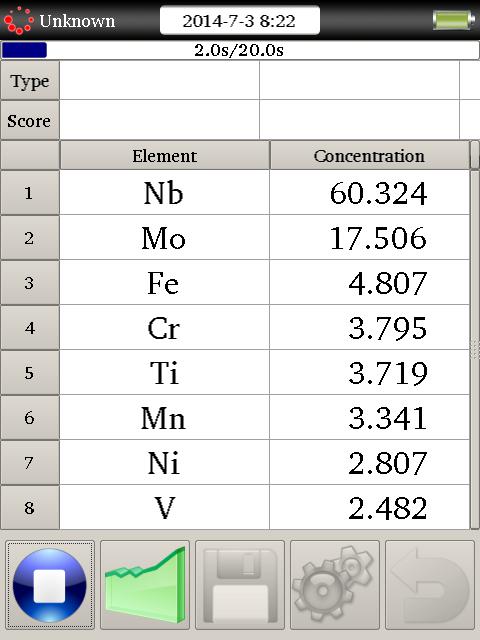Click the battery indicator icon

453,20
